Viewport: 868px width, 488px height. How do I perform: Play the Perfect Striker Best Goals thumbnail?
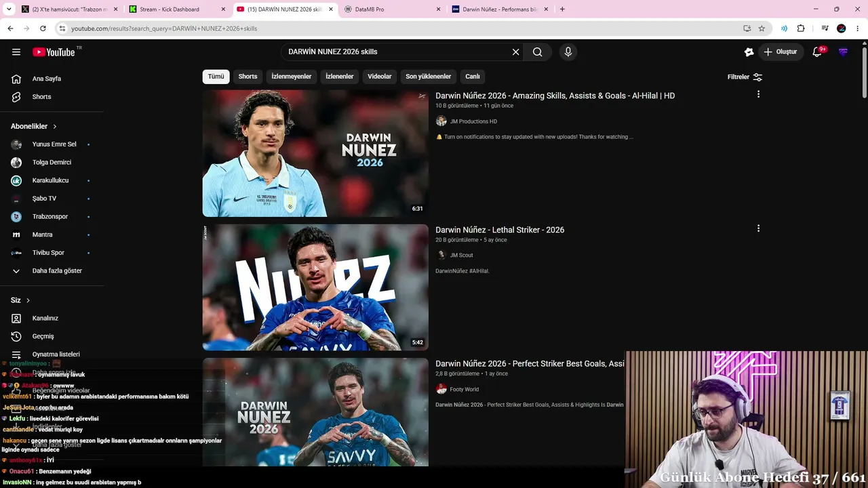point(315,412)
